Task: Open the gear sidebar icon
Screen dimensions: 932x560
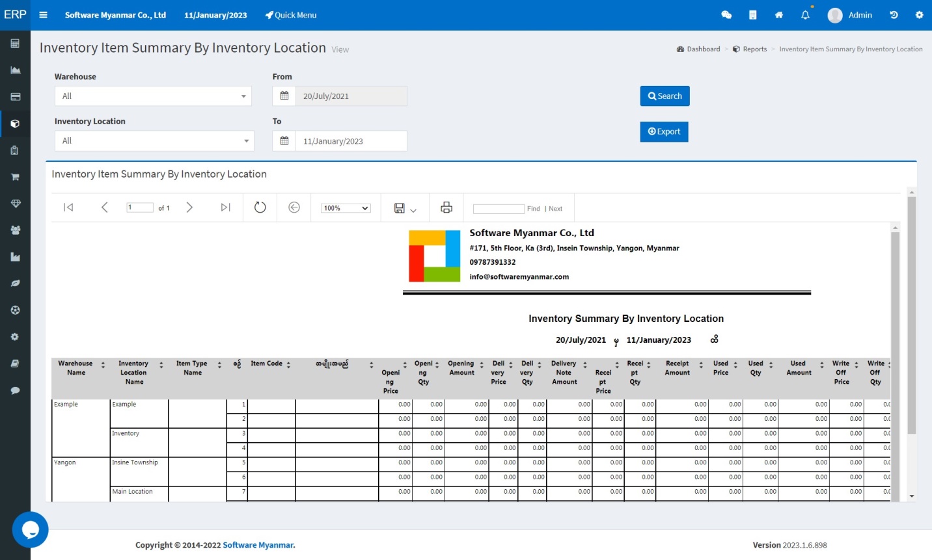Action: [15, 337]
